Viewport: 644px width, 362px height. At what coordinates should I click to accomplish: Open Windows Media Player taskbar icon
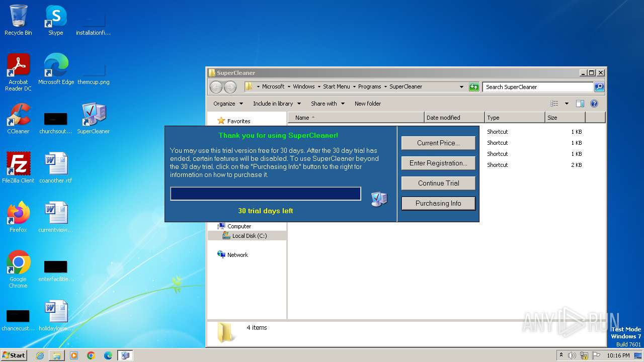click(74, 355)
